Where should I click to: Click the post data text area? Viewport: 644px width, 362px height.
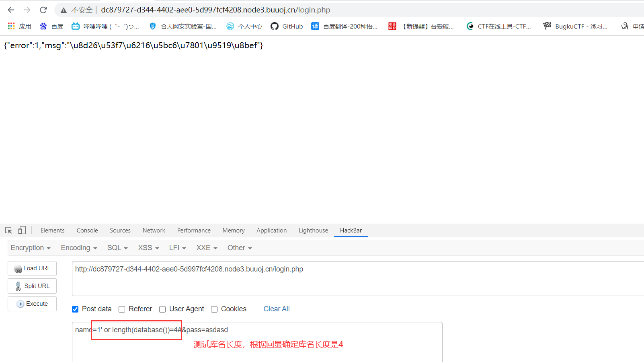(x=257, y=342)
